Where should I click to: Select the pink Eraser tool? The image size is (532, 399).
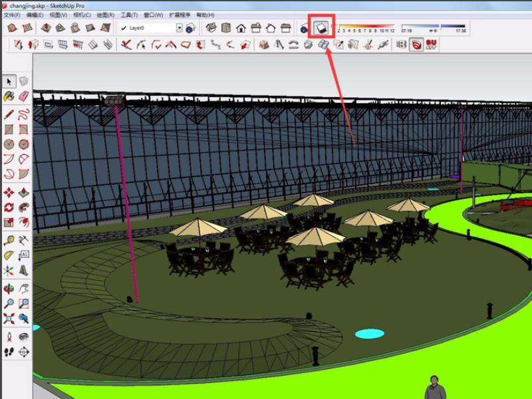coord(23,96)
